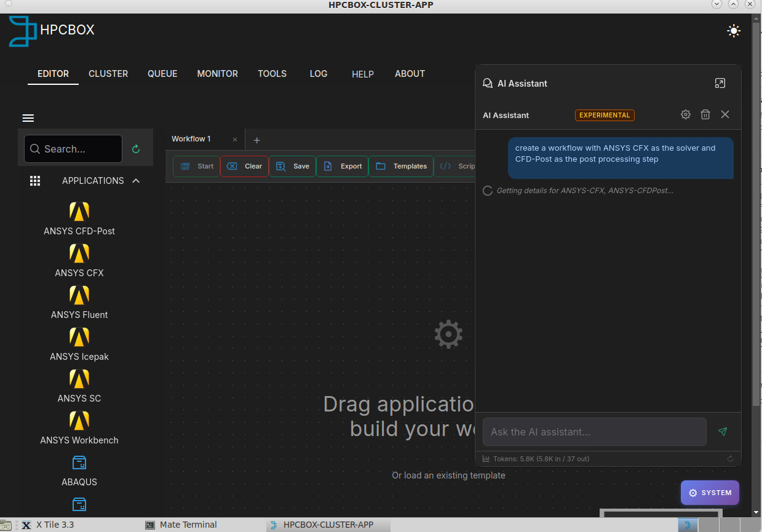The width and height of the screenshot is (762, 532).
Task: Open the hamburger sidebar menu
Action: 28,118
